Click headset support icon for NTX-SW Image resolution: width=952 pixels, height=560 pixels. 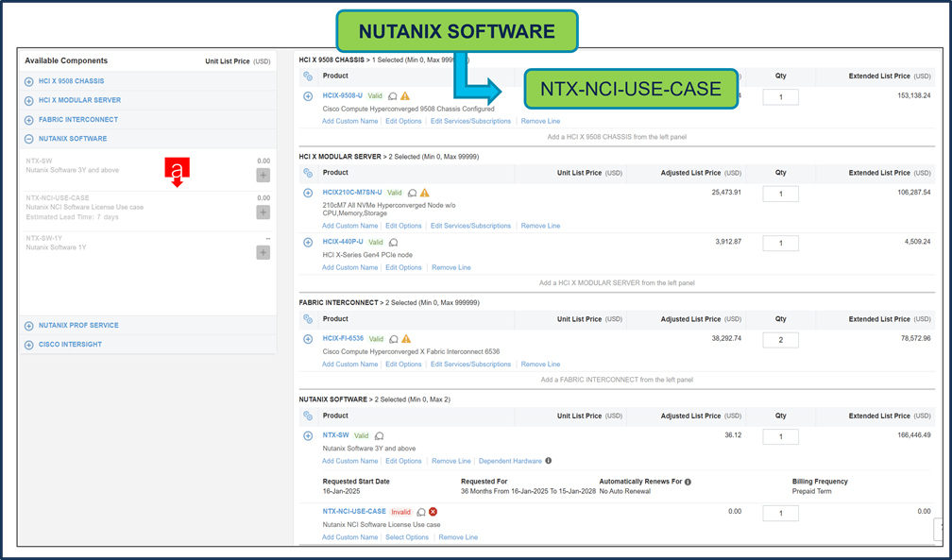point(380,436)
